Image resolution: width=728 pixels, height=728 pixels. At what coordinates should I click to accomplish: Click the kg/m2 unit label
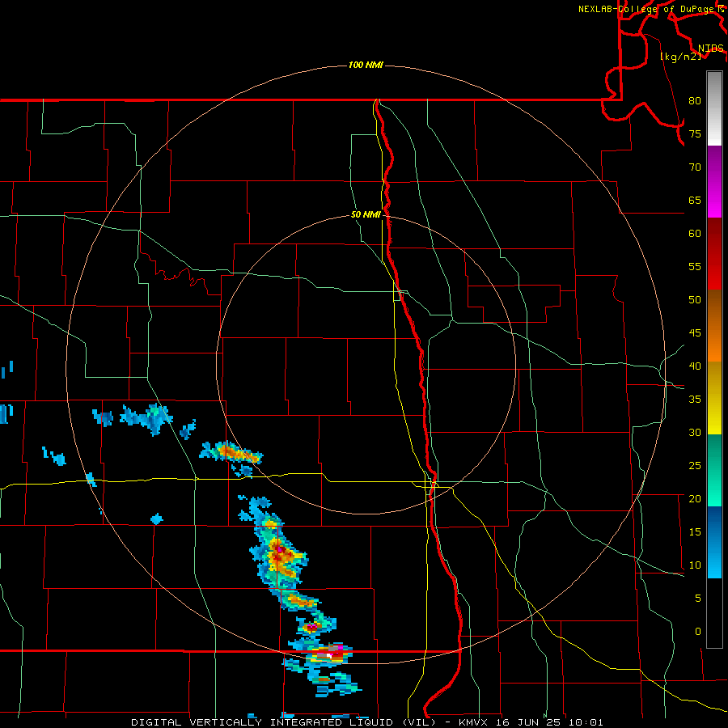click(x=680, y=57)
